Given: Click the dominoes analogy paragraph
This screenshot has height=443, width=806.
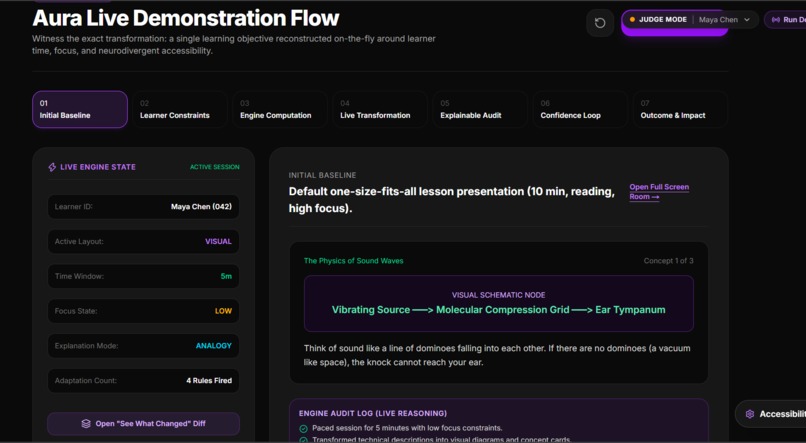Looking at the screenshot, I should coord(497,355).
